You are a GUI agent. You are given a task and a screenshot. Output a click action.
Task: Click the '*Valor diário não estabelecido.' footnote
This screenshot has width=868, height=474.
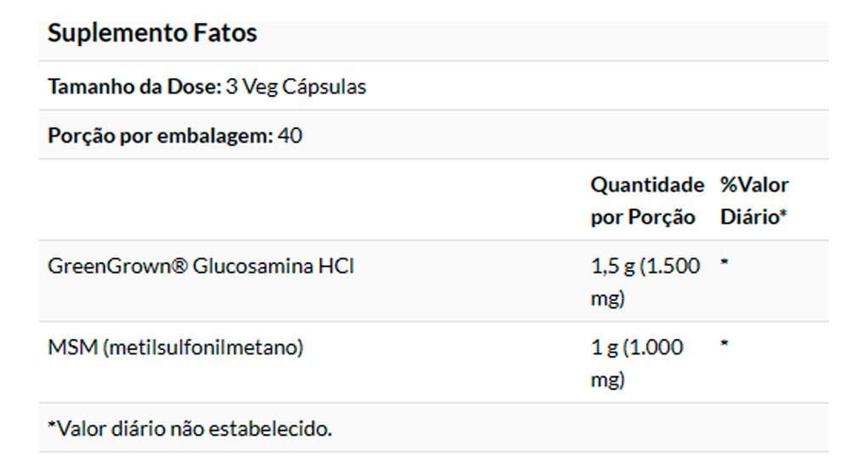pyautogui.click(x=189, y=428)
